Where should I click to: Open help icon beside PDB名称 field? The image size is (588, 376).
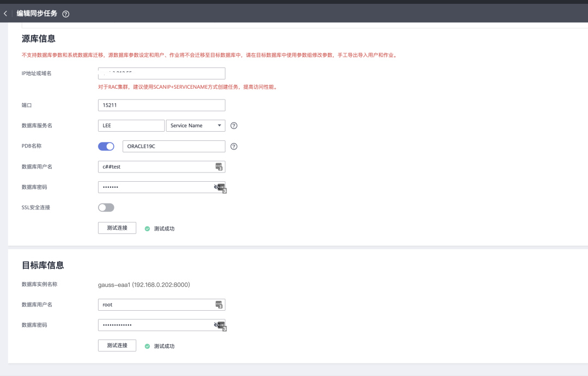[x=234, y=146]
